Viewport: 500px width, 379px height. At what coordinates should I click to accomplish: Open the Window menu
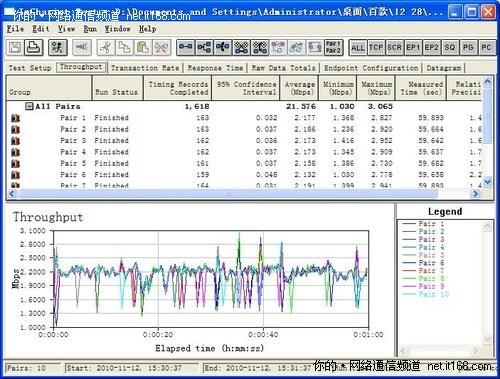[117, 29]
